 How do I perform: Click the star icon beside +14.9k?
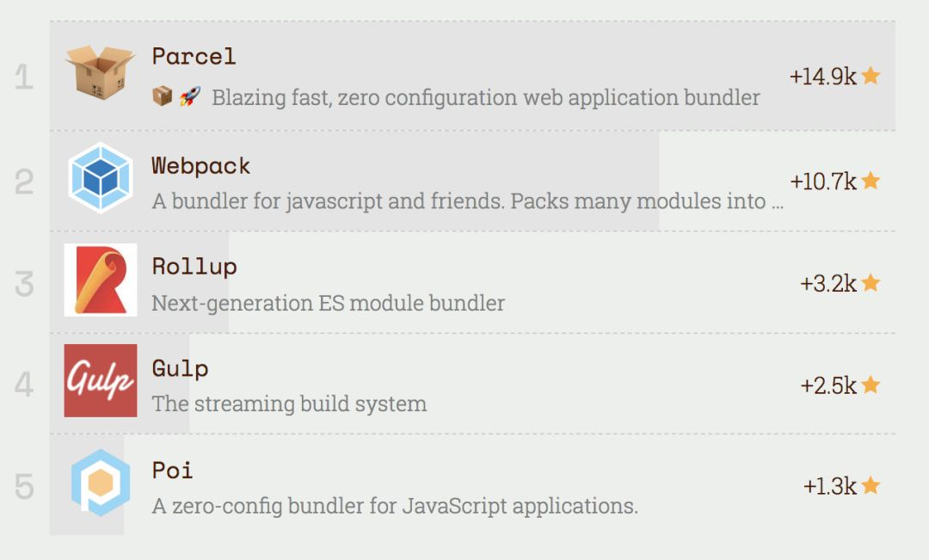(871, 76)
